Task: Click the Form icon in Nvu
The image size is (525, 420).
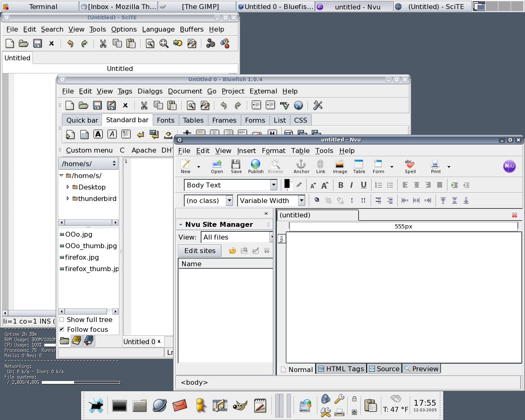Action: (378, 167)
